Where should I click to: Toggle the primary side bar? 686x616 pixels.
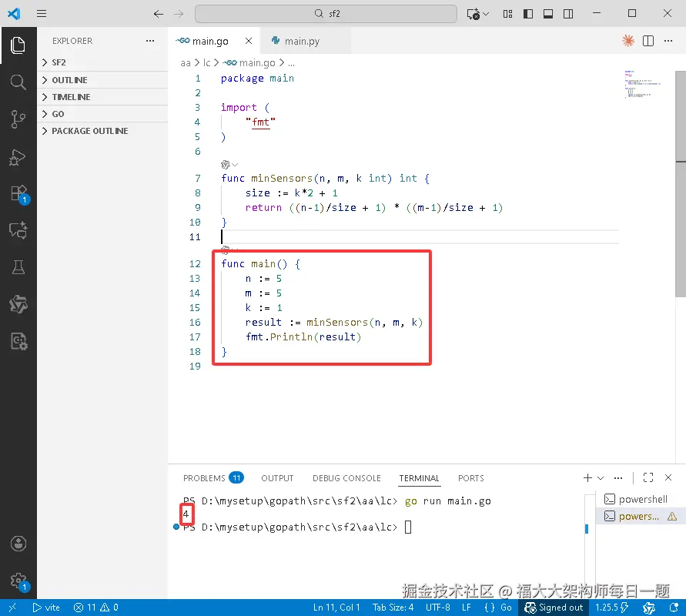tap(528, 14)
